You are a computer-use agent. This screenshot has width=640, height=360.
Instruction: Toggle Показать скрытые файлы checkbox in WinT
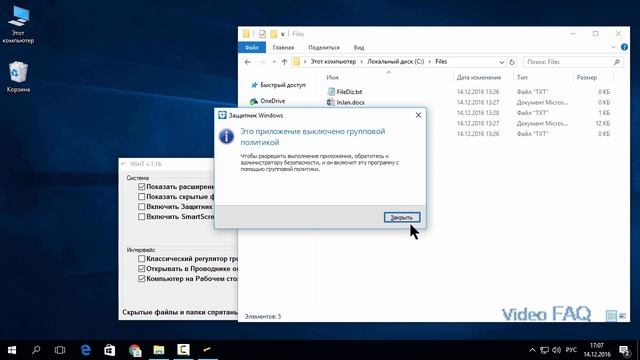pos(142,197)
